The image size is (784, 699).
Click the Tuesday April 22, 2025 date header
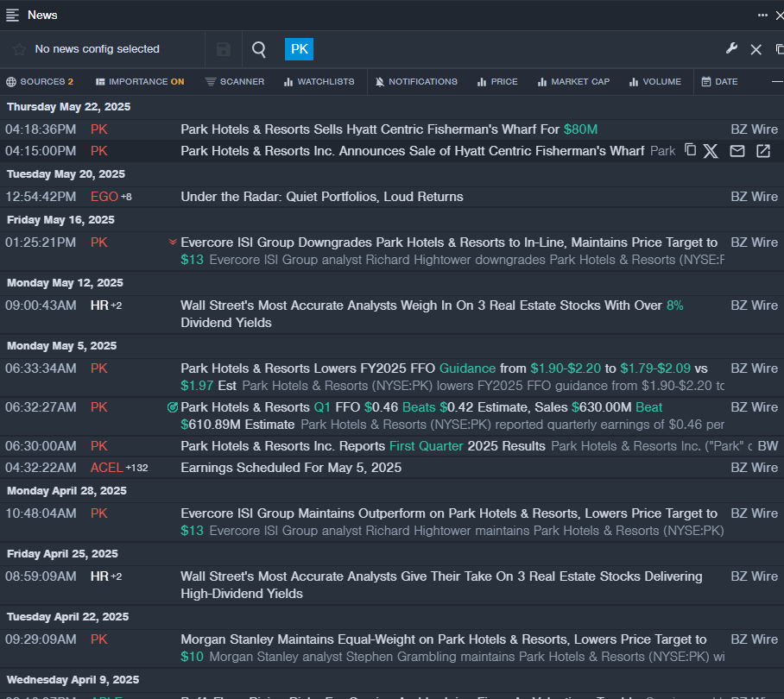[x=67, y=616]
